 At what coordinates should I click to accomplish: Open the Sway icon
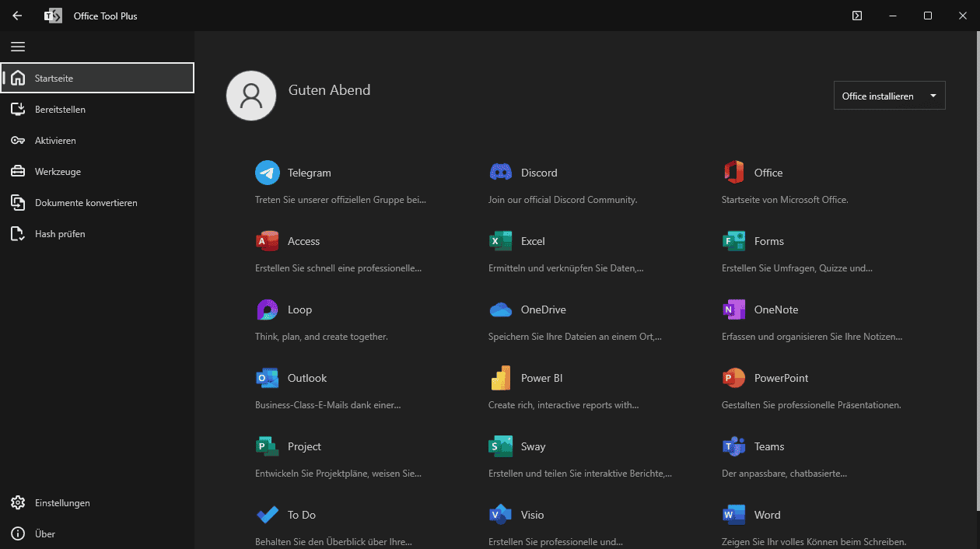coord(501,446)
